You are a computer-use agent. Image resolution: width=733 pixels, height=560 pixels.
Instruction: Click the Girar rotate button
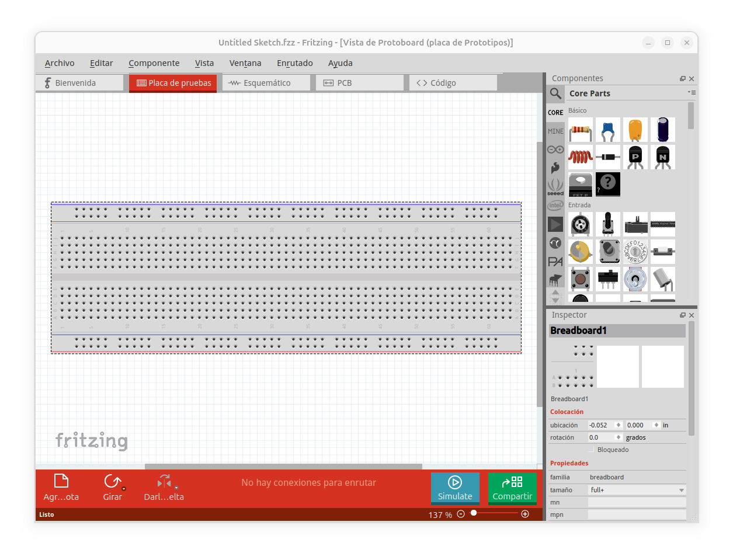(x=112, y=488)
